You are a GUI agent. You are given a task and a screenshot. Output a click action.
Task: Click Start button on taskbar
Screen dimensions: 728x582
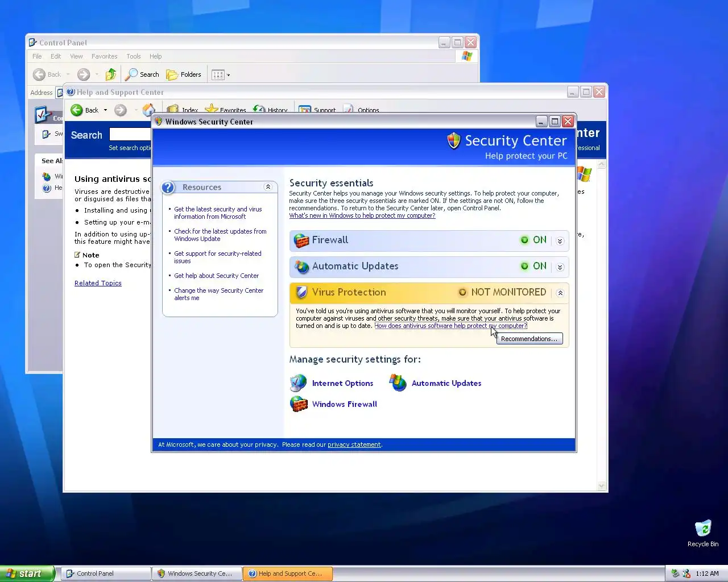[x=27, y=573]
